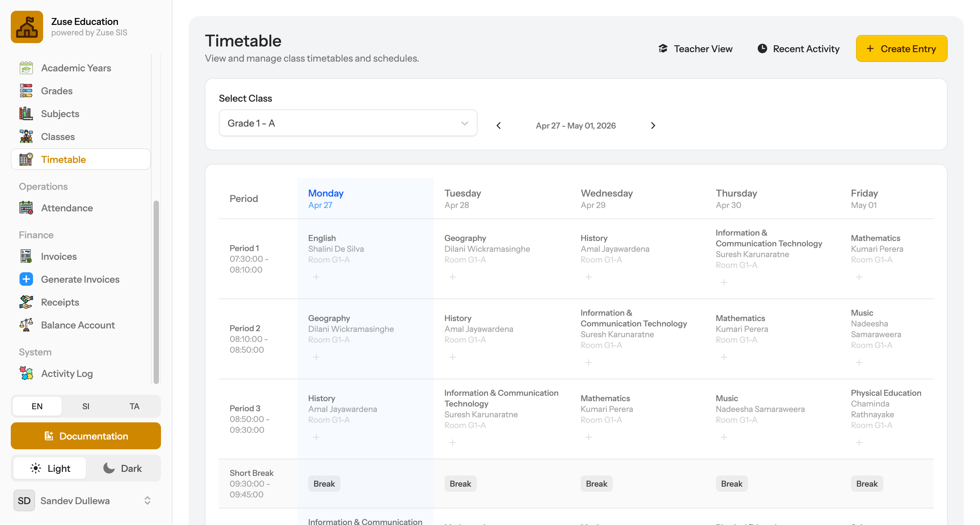Select the Wednesday Apr 29 column header
This screenshot has height=525, width=980.
tap(637, 199)
